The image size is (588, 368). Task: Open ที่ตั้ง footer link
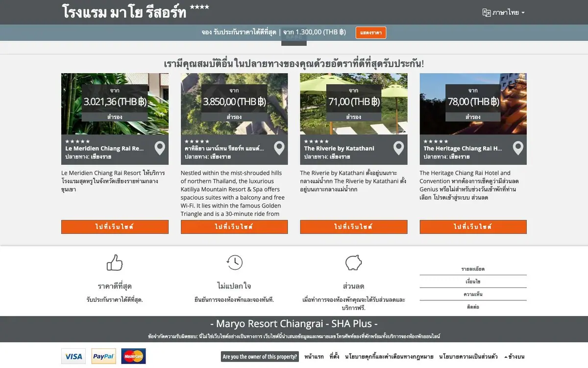click(334, 357)
